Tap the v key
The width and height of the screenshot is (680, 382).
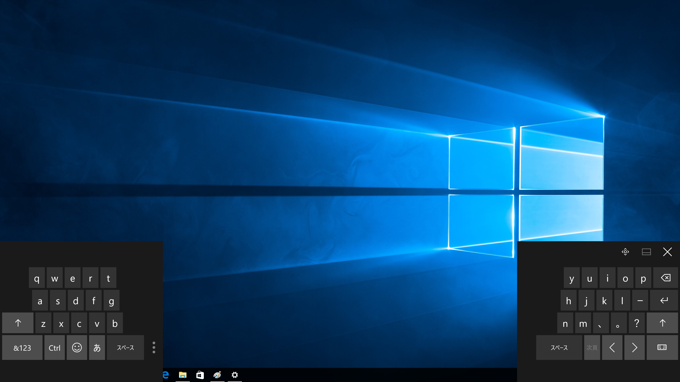pyautogui.click(x=97, y=323)
